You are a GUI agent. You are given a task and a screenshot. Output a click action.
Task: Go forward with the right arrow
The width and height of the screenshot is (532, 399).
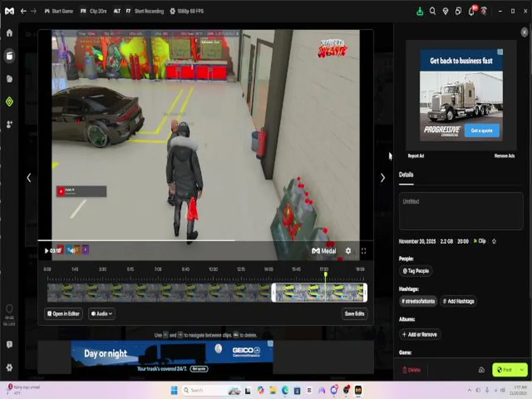tap(33, 11)
